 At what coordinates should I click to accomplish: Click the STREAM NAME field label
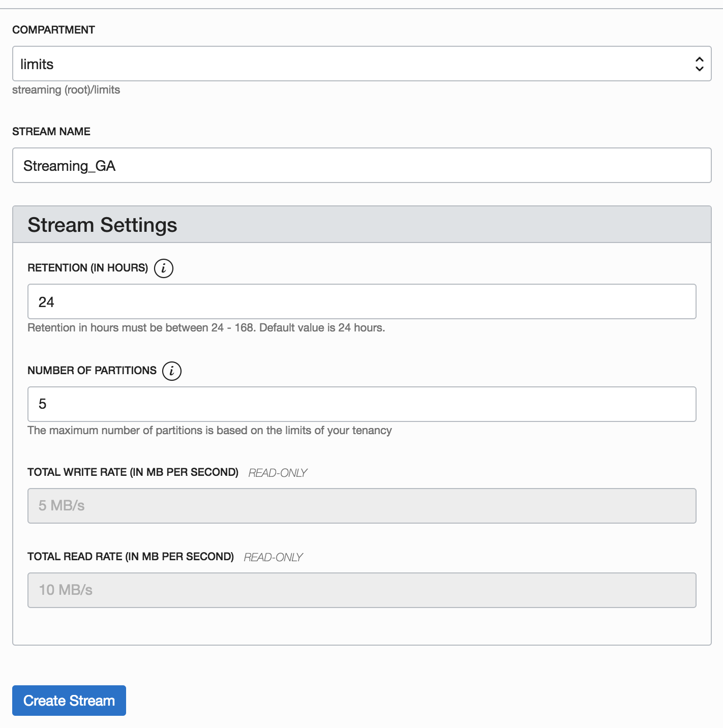51,132
